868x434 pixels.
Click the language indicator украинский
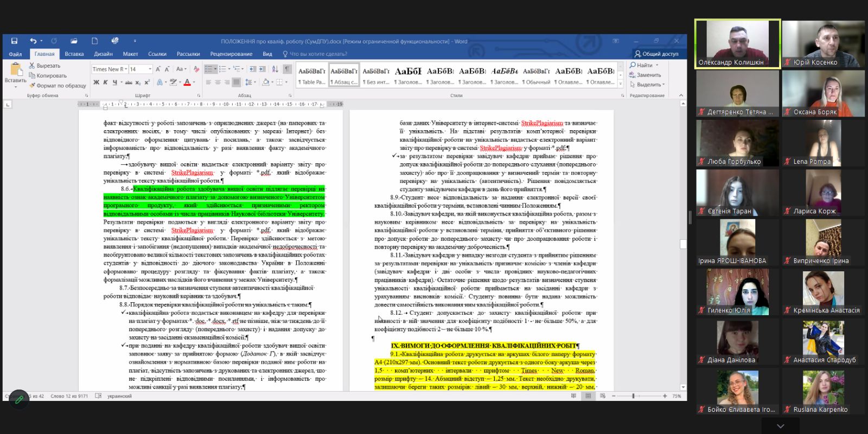[119, 396]
